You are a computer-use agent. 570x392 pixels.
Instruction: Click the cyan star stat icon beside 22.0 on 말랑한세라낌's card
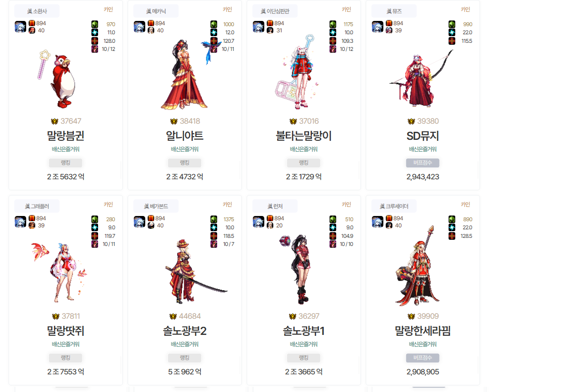pyautogui.click(x=452, y=227)
